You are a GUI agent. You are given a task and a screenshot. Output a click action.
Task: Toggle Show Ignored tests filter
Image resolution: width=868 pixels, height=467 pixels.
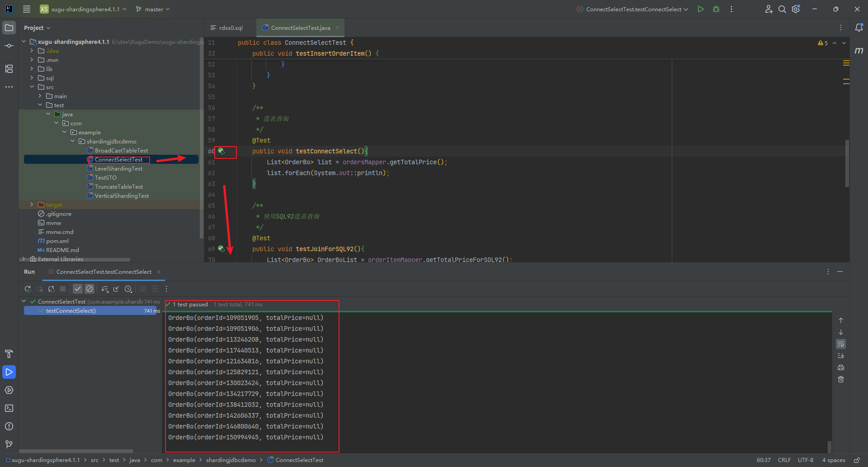coord(90,289)
